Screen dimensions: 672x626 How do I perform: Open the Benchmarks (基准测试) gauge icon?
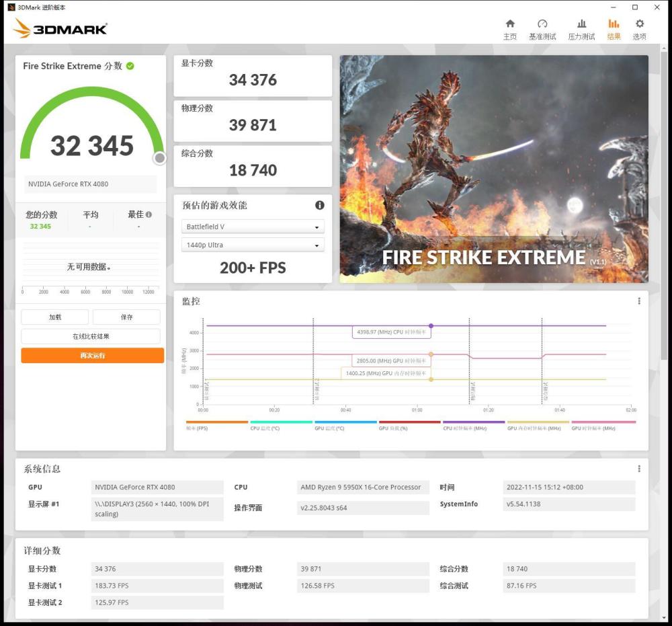point(542,23)
